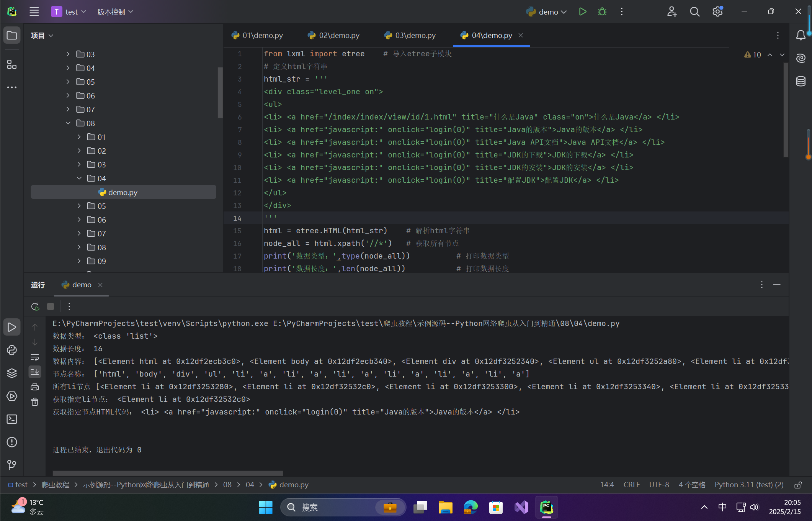The image size is (812, 521).
Task: Toggle the file read-only lock icon
Action: click(x=798, y=485)
